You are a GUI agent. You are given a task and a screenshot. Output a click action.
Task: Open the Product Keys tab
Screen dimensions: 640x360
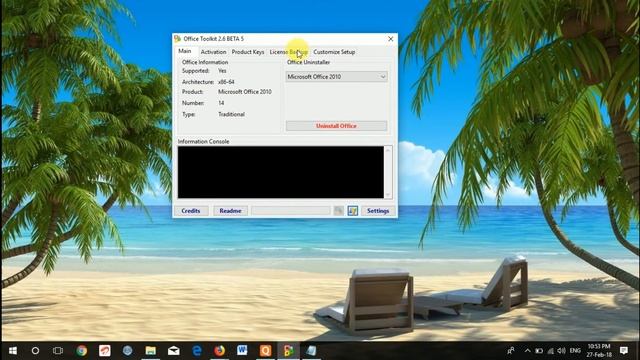(x=247, y=52)
